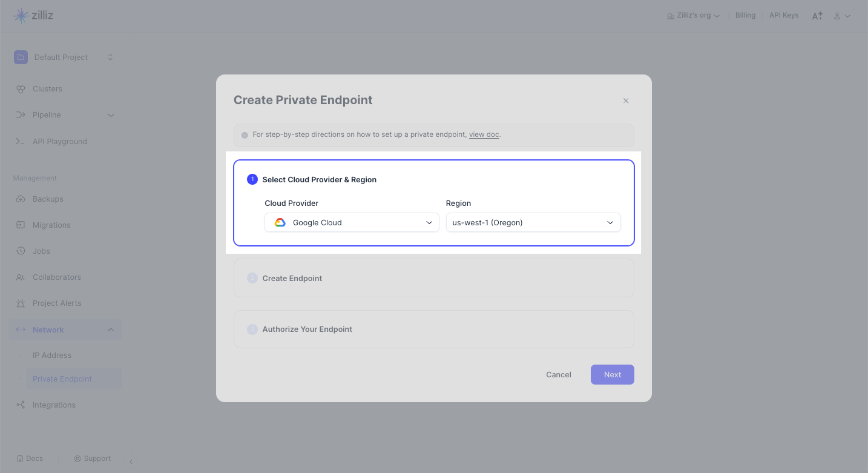Collapse the Network sidebar section
Image resolution: width=868 pixels, height=473 pixels.
[x=110, y=330]
